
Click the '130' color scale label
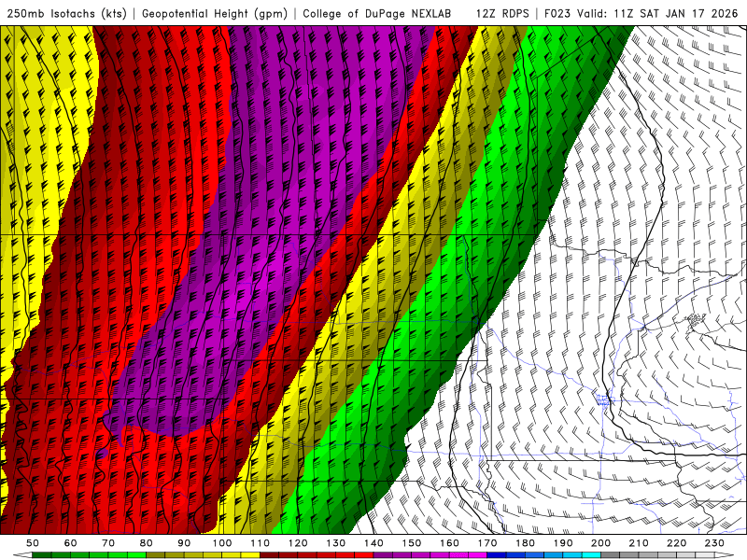point(336,543)
